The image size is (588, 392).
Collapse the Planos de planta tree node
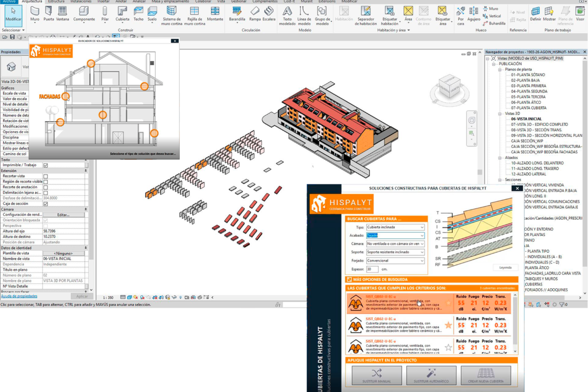[500, 70]
